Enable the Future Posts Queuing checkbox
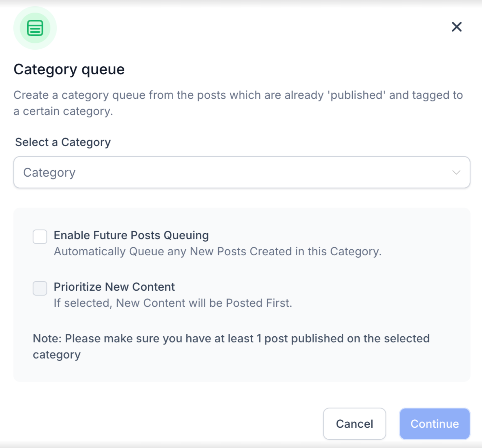This screenshot has width=482, height=448. (40, 237)
